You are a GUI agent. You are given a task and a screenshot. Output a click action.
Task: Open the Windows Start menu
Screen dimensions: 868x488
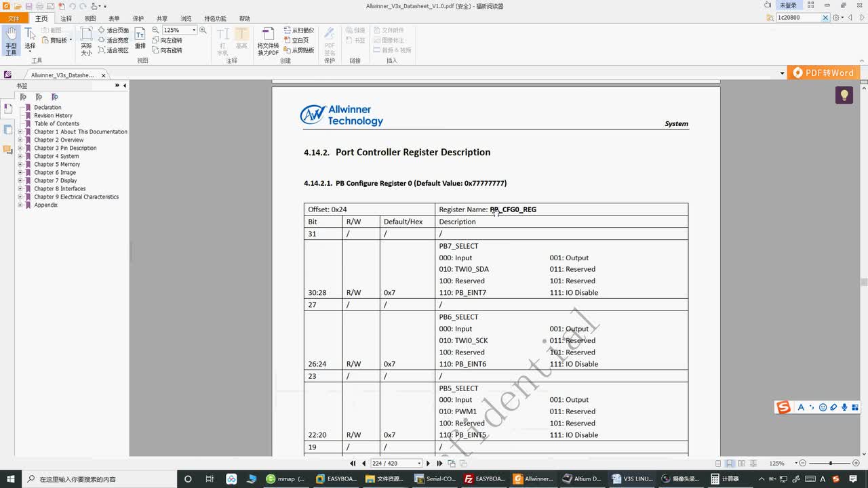click(x=11, y=479)
